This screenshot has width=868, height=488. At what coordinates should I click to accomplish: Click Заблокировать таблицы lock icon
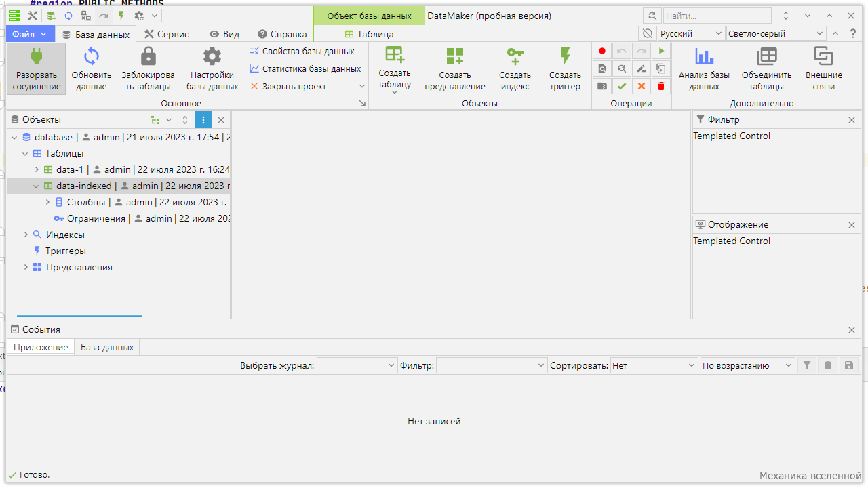[148, 56]
